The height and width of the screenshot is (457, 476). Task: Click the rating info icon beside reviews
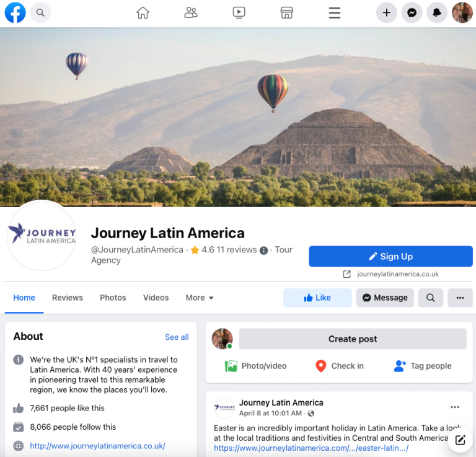click(263, 251)
